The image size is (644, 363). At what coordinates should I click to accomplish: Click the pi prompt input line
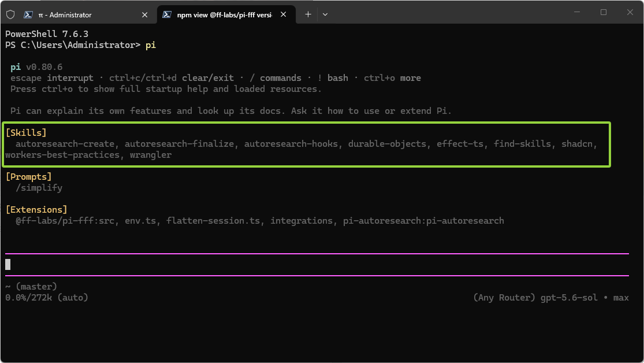tap(317, 265)
